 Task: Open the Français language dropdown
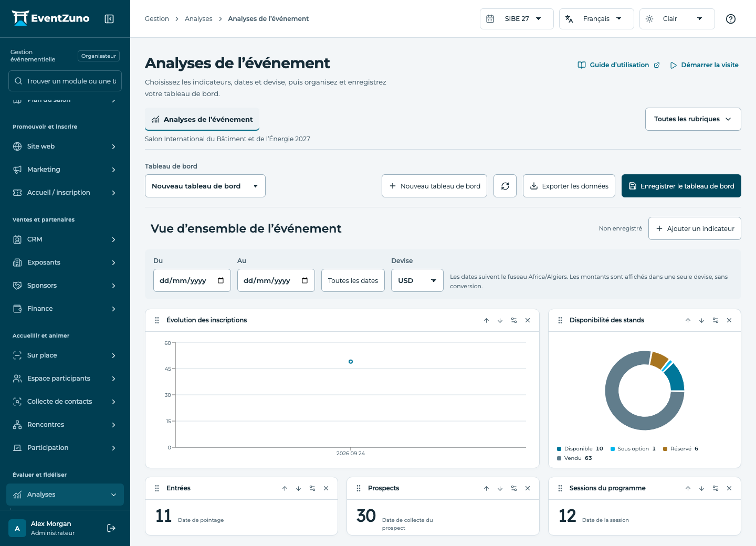pos(596,19)
